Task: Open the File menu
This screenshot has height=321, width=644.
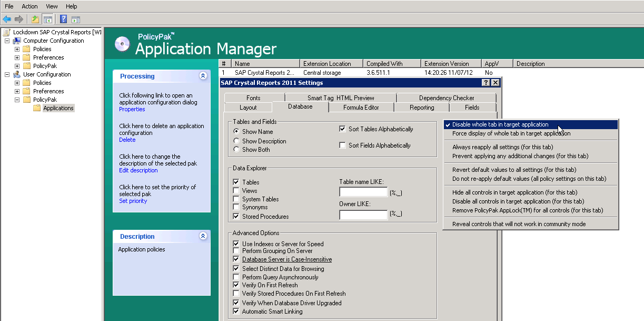Action: tap(9, 6)
